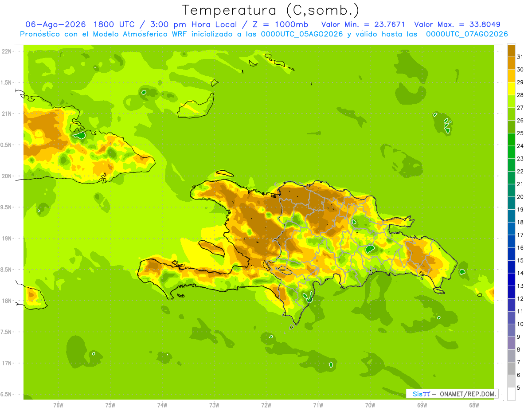The image size is (532, 411).
Task: Click the "Valor Max. = 33.8049" text
Action: click(457, 24)
